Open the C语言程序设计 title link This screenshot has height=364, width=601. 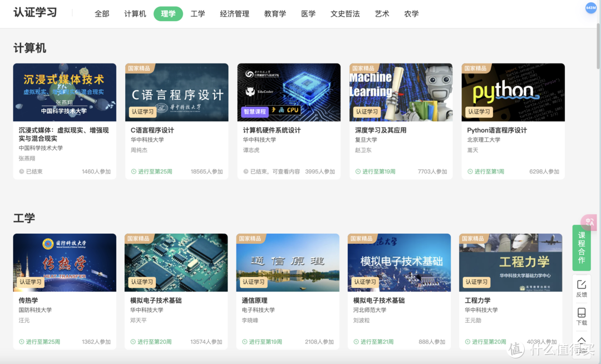152,130
